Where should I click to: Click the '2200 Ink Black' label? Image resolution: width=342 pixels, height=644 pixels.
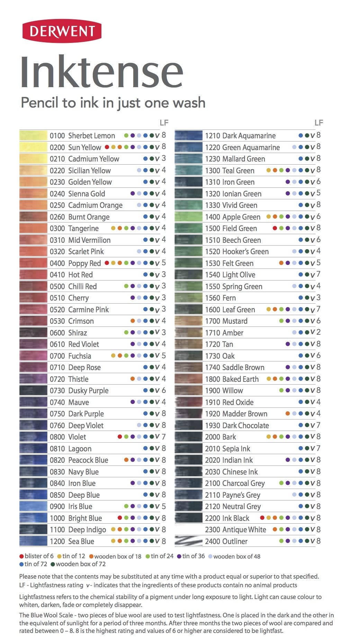pyautogui.click(x=227, y=518)
